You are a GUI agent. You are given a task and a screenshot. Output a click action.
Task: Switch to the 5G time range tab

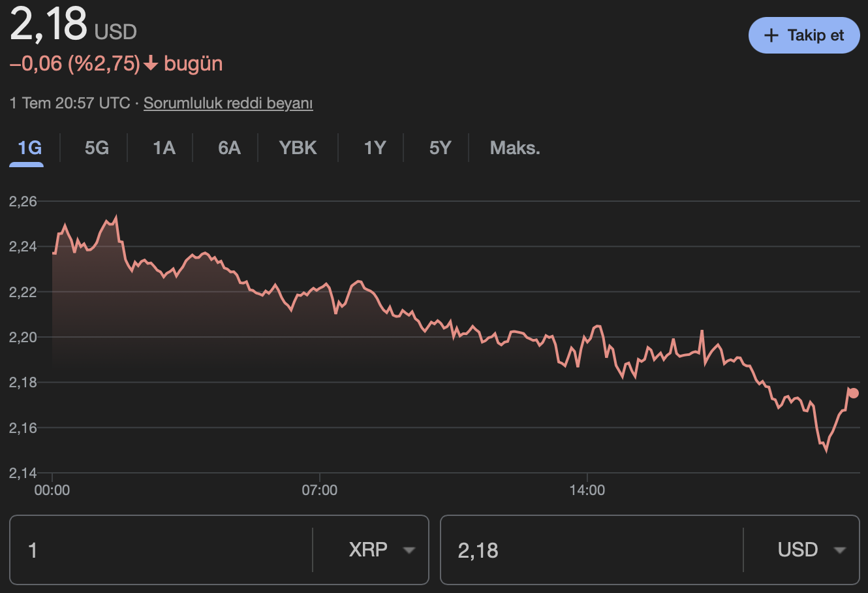[x=97, y=148]
